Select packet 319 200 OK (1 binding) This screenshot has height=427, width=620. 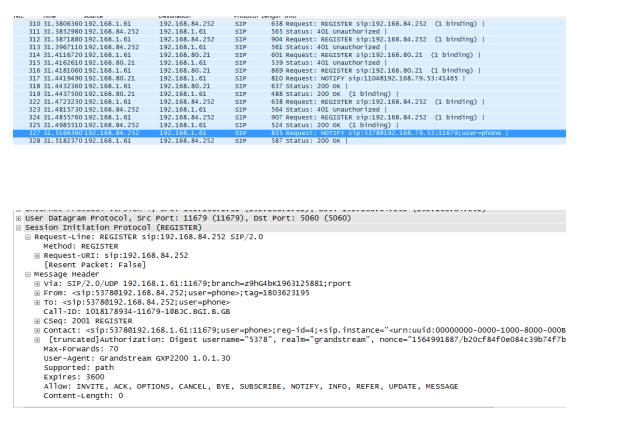[289, 94]
